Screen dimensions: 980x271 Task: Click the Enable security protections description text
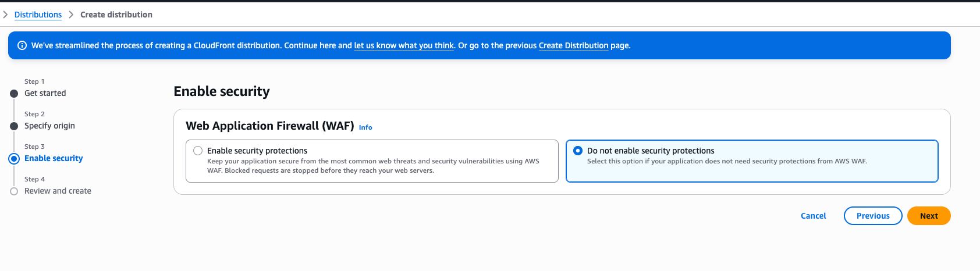(x=372, y=166)
